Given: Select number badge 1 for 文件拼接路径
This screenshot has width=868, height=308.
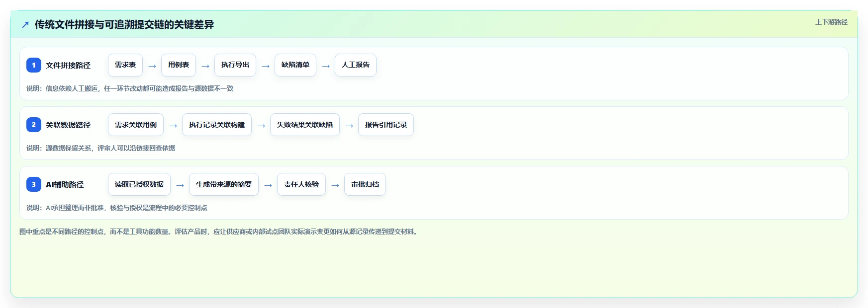Looking at the screenshot, I should click(x=34, y=65).
